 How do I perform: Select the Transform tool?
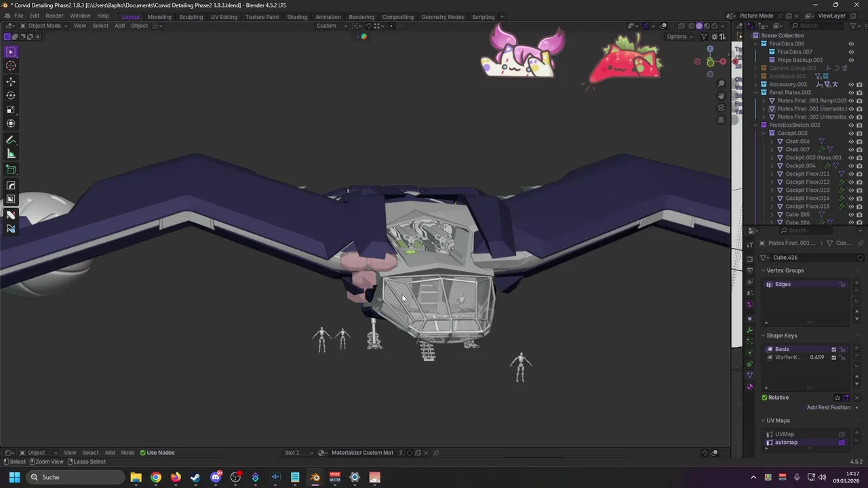pyautogui.click(x=11, y=123)
